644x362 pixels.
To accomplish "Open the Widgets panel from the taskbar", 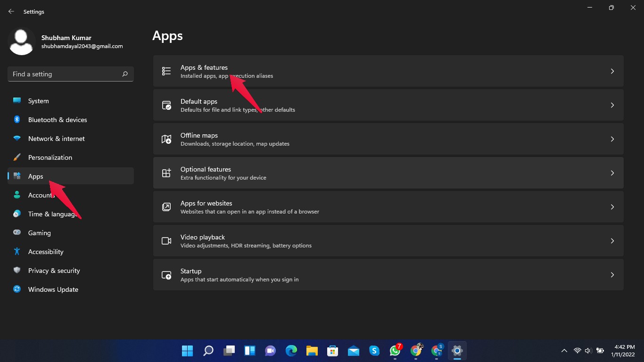I will point(249,351).
